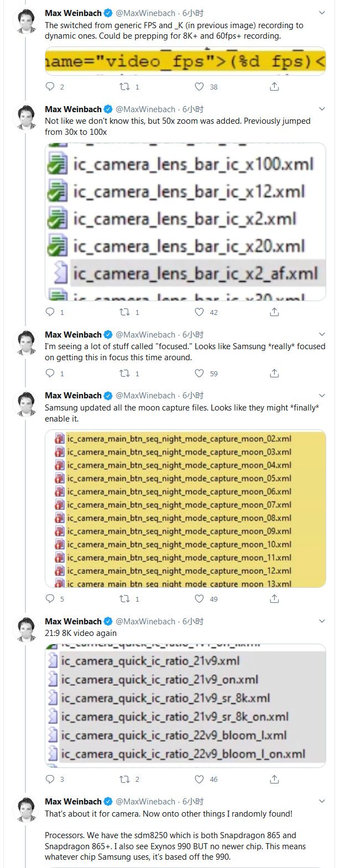The image size is (340, 868).
Task: Like the 21:9 8K video tweet
Action: coord(200,779)
